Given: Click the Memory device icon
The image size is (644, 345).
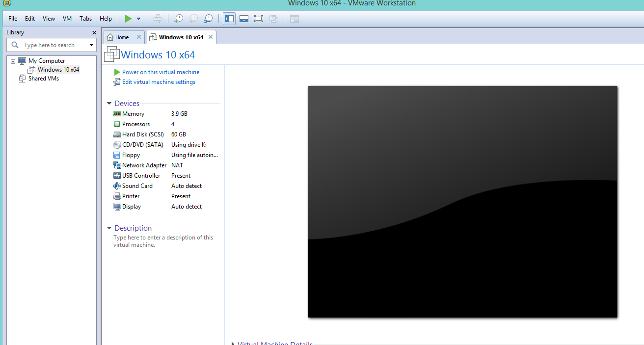Looking at the screenshot, I should 117,114.
